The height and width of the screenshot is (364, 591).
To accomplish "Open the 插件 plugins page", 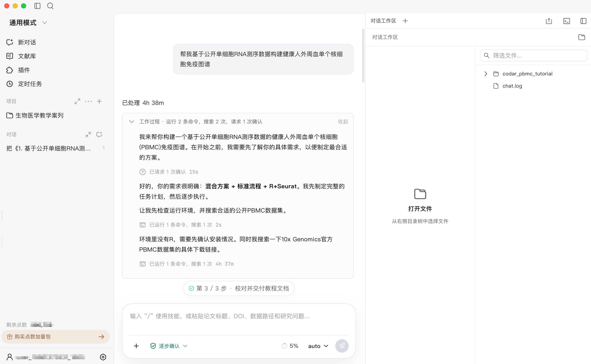I will (x=18, y=70).
